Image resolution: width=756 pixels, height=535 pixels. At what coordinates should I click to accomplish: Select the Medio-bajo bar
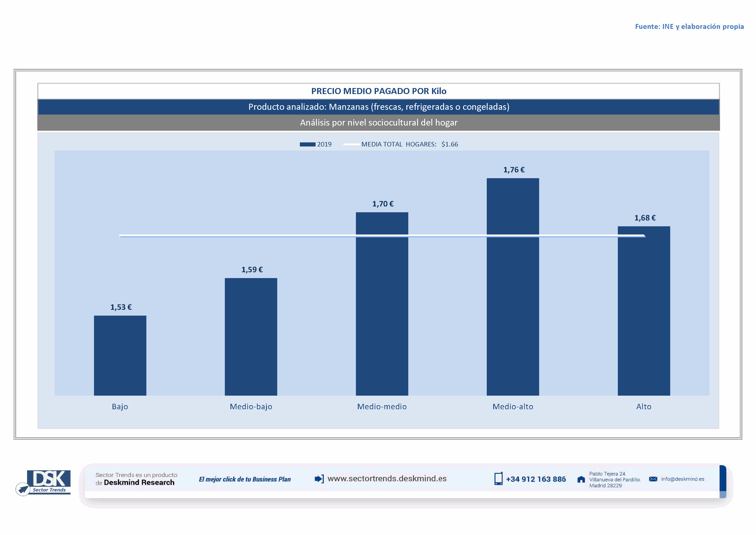(251, 337)
